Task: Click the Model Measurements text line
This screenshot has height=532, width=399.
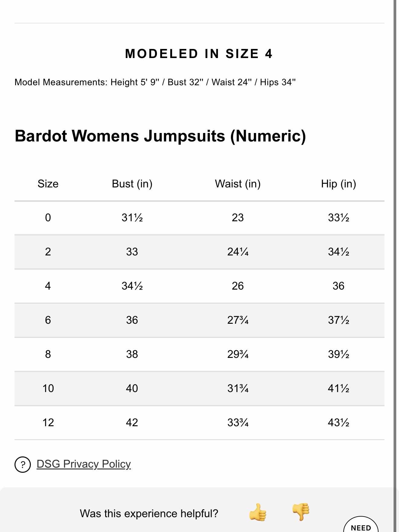Action: [x=155, y=82]
